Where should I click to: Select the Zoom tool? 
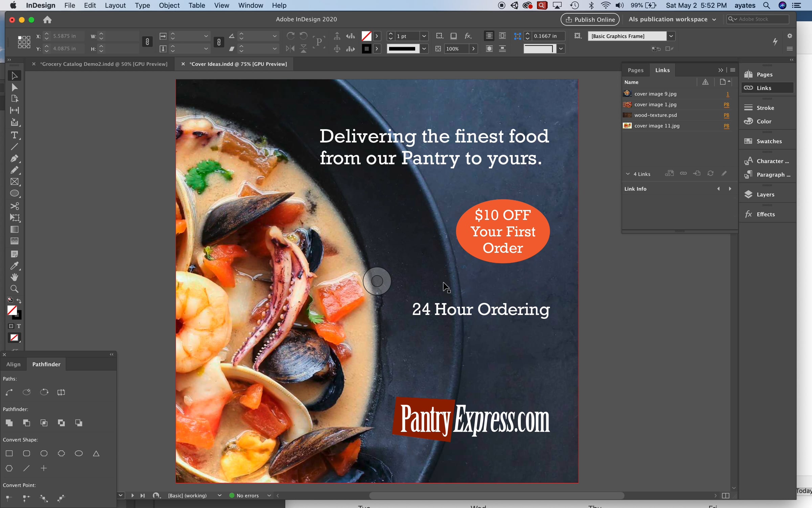point(14,289)
